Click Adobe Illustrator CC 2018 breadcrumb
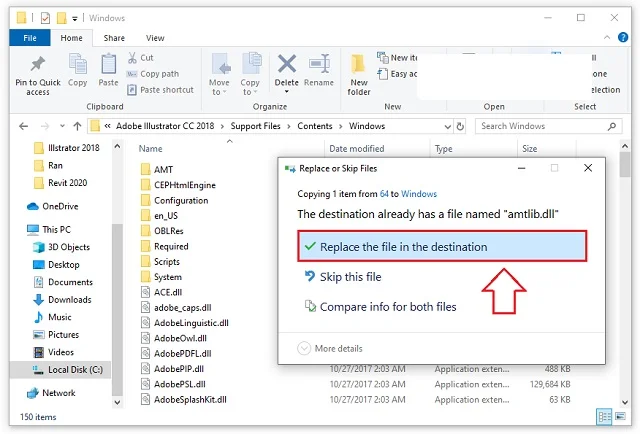This screenshot has height=434, width=640. [x=165, y=126]
